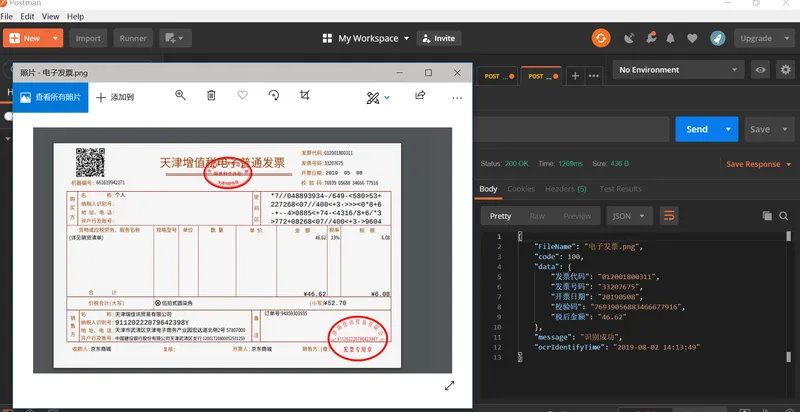Favorite the photo with heart icon
The image size is (800, 412).
click(242, 95)
